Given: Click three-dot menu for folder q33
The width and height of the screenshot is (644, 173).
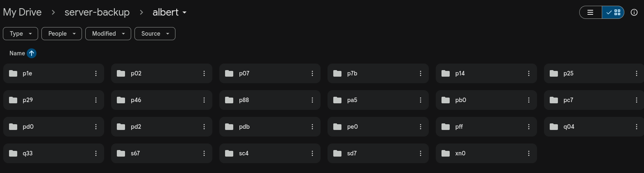Looking at the screenshot, I should 96,153.
